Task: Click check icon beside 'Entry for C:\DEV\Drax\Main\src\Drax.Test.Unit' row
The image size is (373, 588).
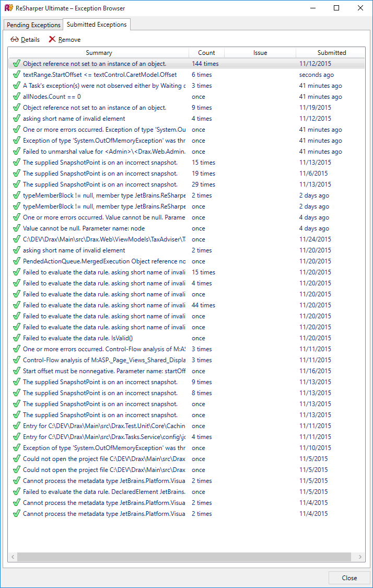Action: coord(17,425)
